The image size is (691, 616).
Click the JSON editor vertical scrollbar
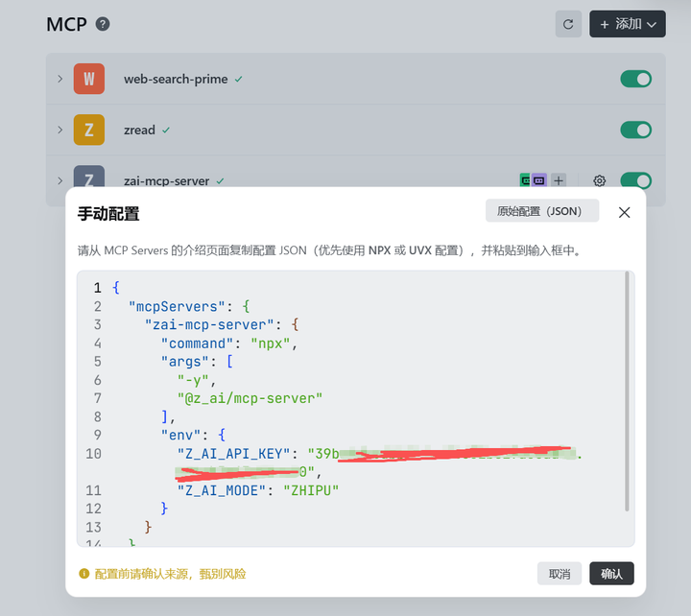[627, 391]
